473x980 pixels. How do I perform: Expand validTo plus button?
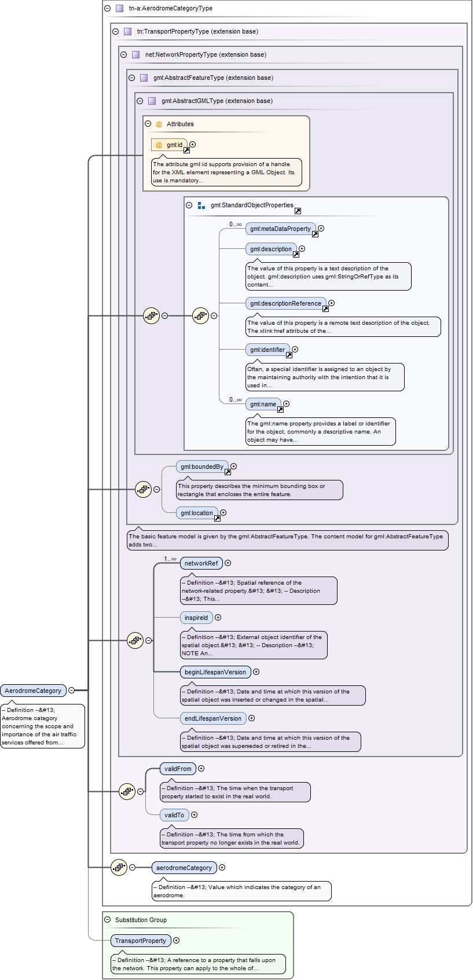coord(195,815)
